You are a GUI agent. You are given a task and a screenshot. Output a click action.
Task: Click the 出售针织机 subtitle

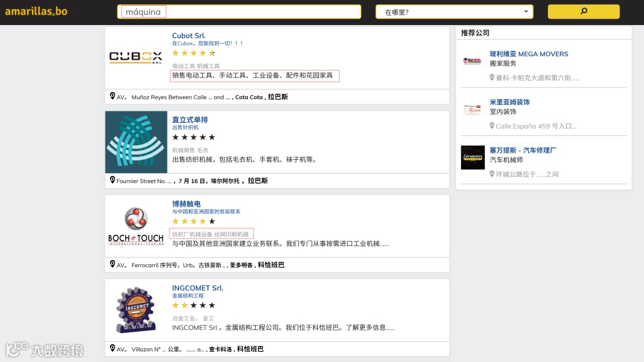pos(185,128)
